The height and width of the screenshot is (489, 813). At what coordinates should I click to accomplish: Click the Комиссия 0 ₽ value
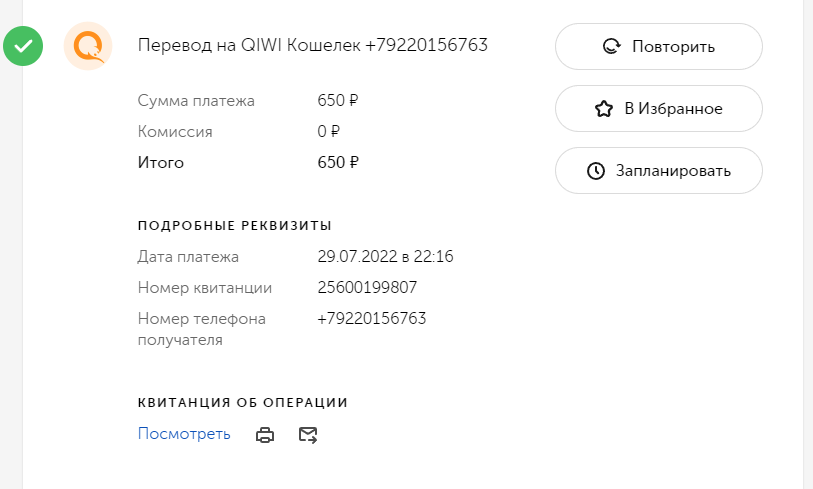(329, 131)
